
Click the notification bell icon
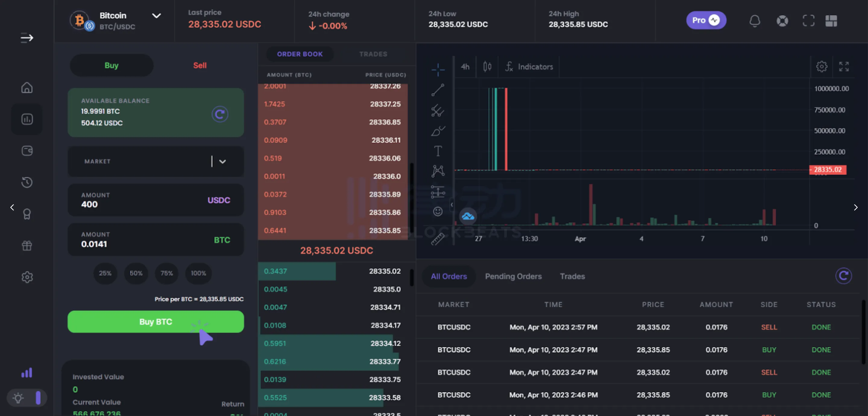coord(754,21)
